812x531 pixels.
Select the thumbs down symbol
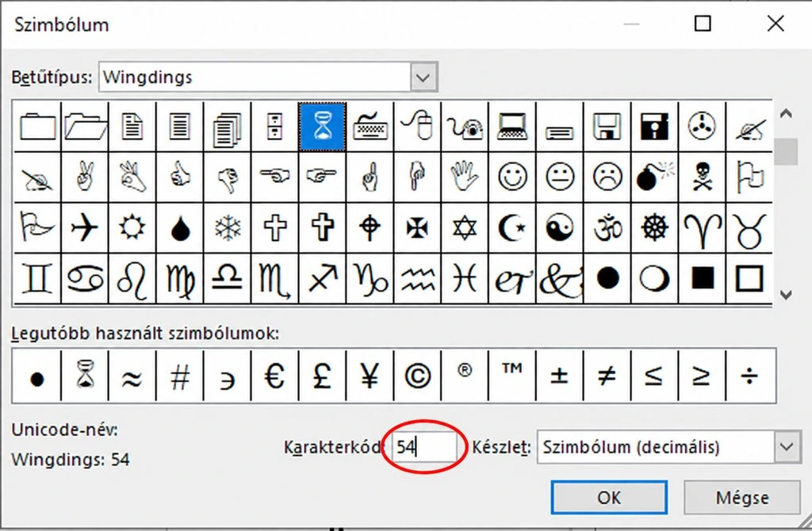228,177
